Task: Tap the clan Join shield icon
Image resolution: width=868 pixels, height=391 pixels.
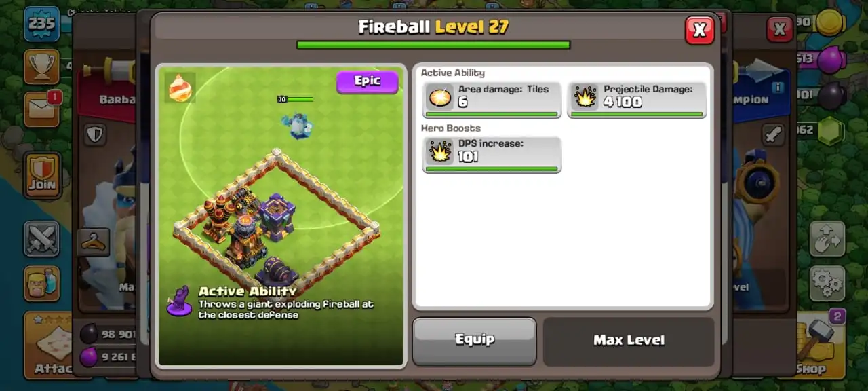Action: (42, 174)
